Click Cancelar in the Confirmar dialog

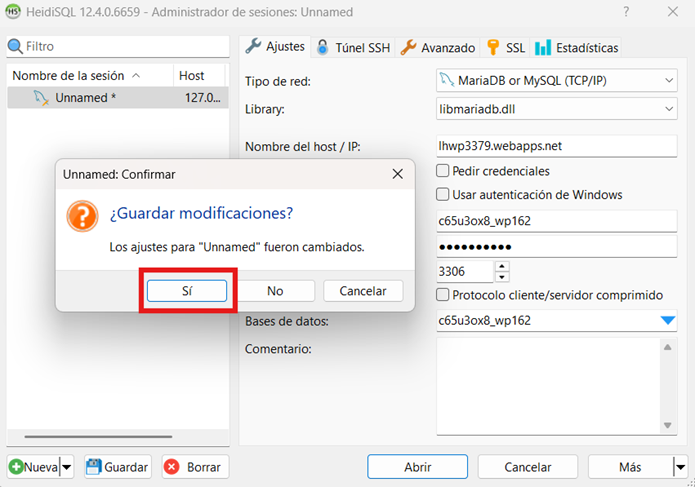point(363,291)
